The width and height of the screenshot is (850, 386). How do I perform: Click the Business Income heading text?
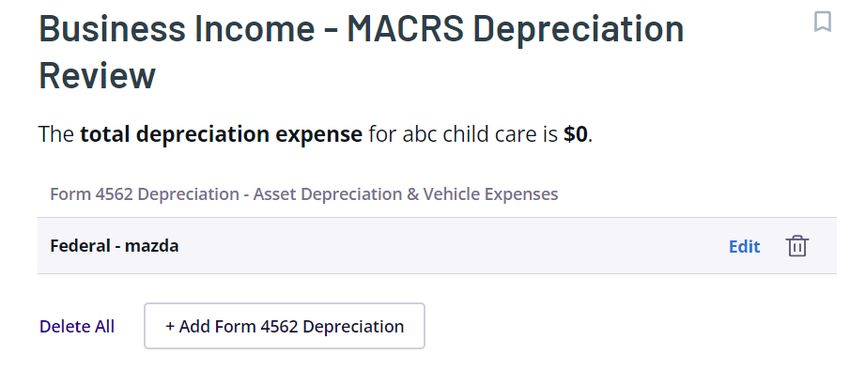tap(177, 28)
